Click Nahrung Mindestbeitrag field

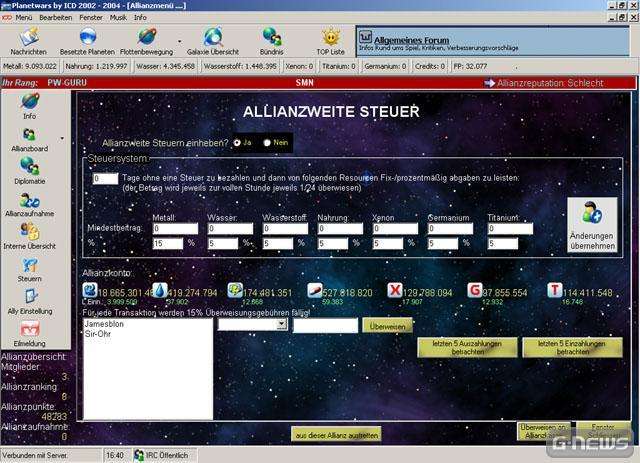(x=340, y=229)
